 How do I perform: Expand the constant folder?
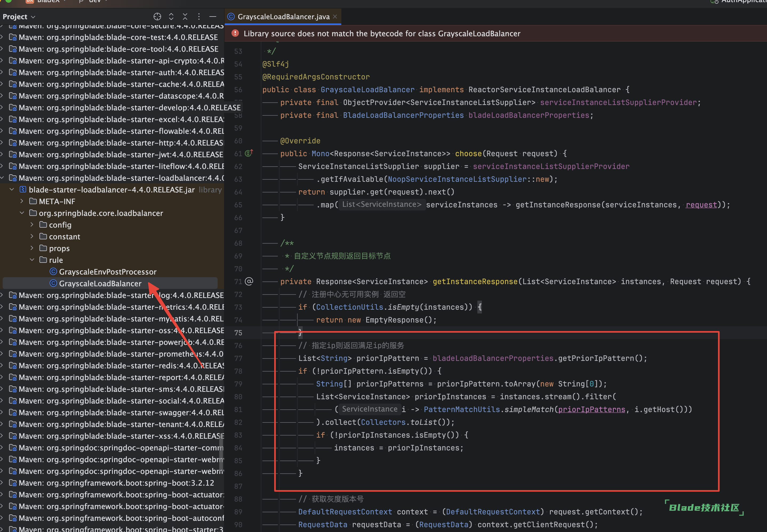32,236
